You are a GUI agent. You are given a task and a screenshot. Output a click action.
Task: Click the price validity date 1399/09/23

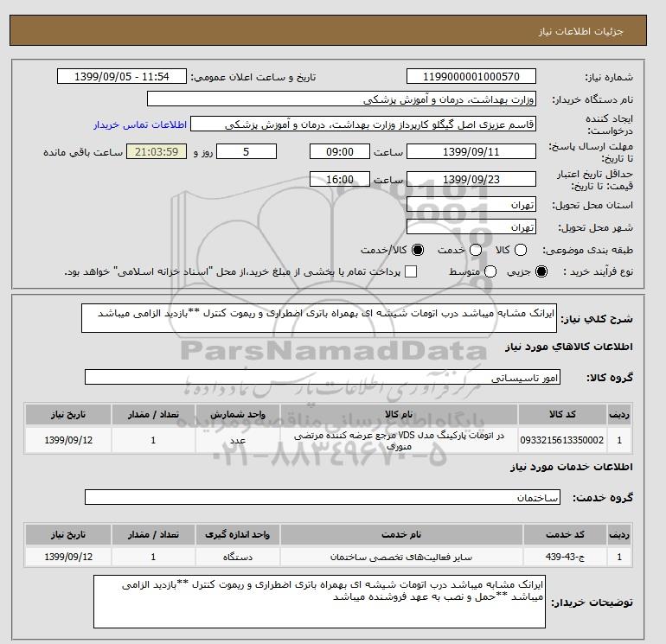[x=471, y=179]
